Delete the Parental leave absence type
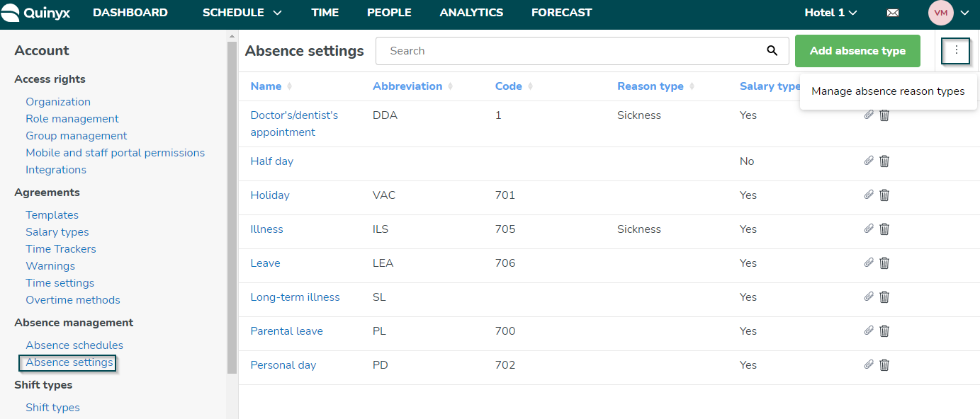This screenshot has width=980, height=419. 884,331
